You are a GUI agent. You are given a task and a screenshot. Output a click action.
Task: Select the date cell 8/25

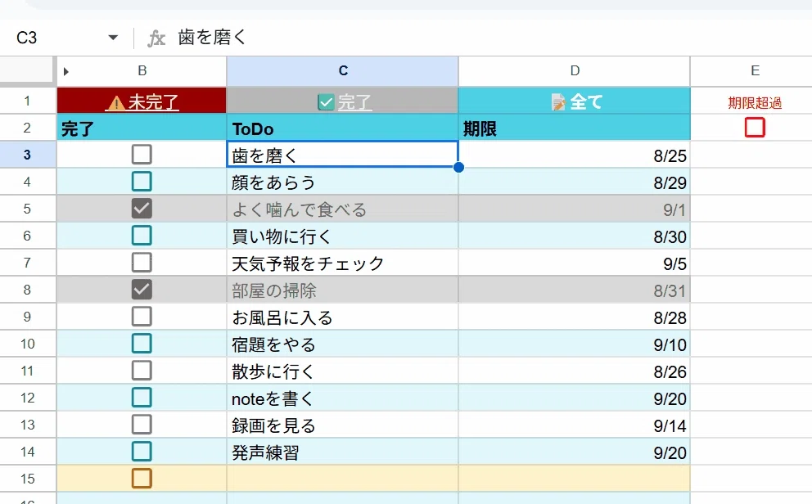click(575, 154)
